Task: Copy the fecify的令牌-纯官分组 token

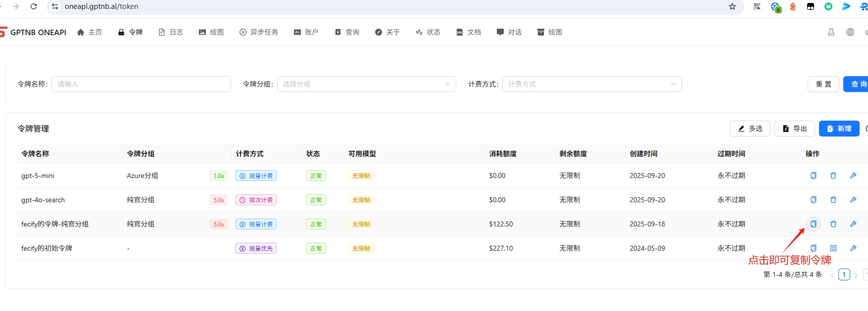Action: tap(813, 224)
